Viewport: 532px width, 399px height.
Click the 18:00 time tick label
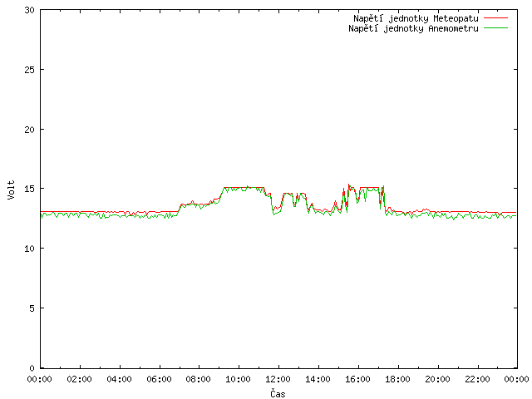pos(397,379)
